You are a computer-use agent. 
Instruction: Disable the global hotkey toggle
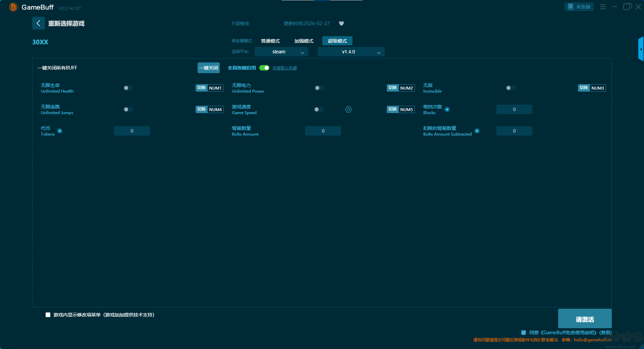click(x=264, y=68)
